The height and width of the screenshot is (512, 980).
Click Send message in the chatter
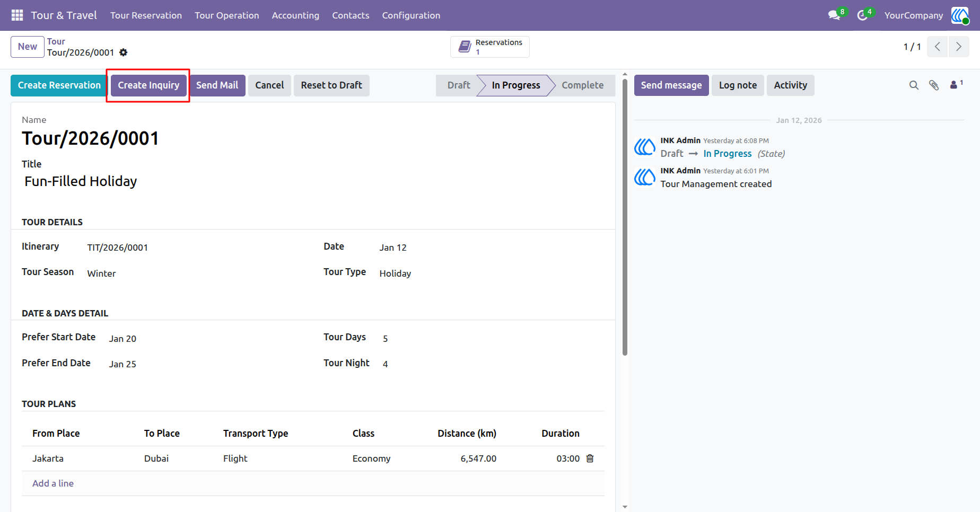(x=671, y=85)
